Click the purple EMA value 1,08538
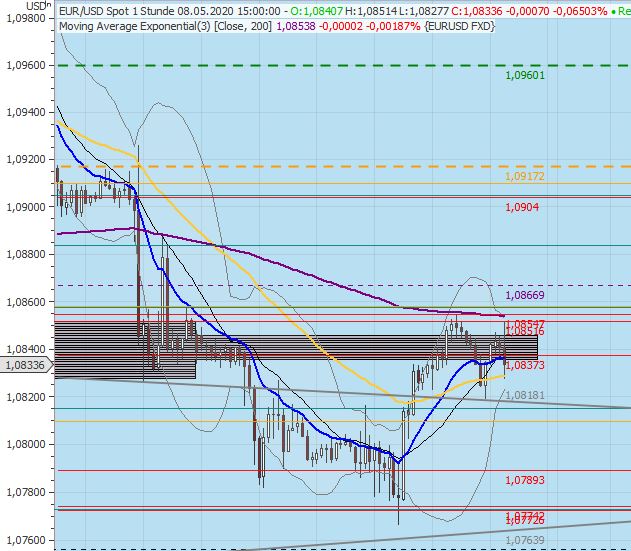631x551 pixels. coord(296,27)
